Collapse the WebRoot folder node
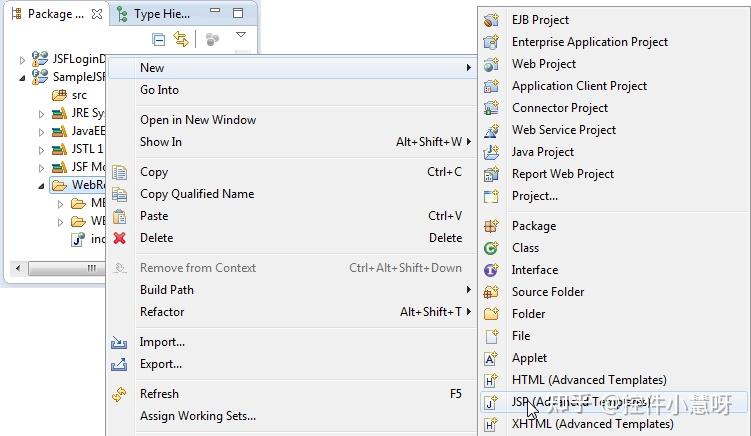This screenshot has height=436, width=751. click(x=41, y=186)
